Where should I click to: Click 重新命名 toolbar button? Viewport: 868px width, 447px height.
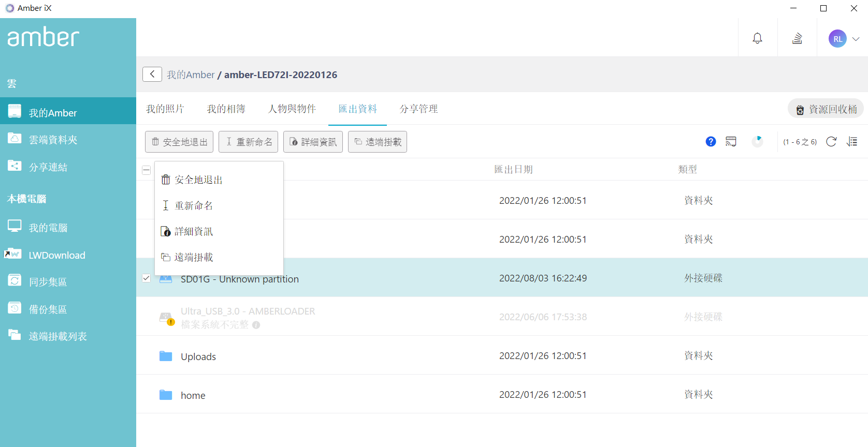pos(249,142)
